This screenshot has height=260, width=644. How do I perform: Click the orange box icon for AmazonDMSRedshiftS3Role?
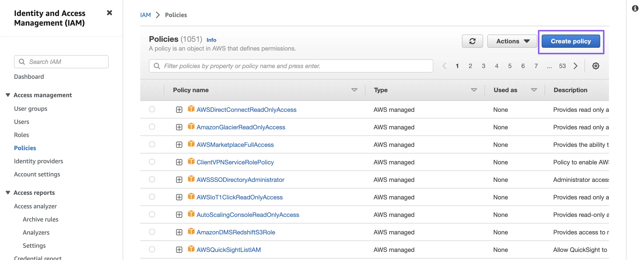point(191,232)
